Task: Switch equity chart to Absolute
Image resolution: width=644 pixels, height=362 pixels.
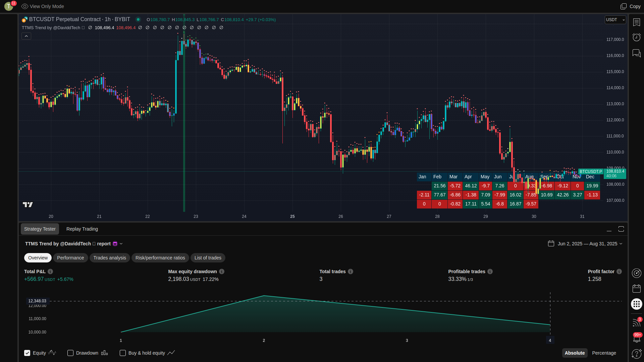Action: (x=575, y=353)
